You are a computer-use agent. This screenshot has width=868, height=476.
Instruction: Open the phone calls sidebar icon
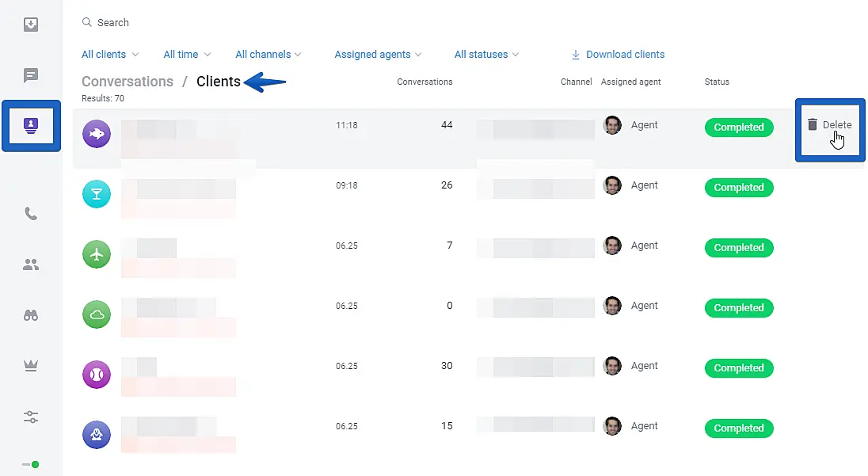pyautogui.click(x=31, y=214)
